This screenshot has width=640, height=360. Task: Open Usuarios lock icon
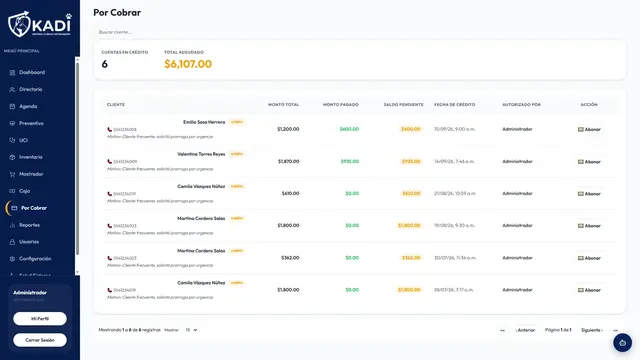[x=12, y=242]
